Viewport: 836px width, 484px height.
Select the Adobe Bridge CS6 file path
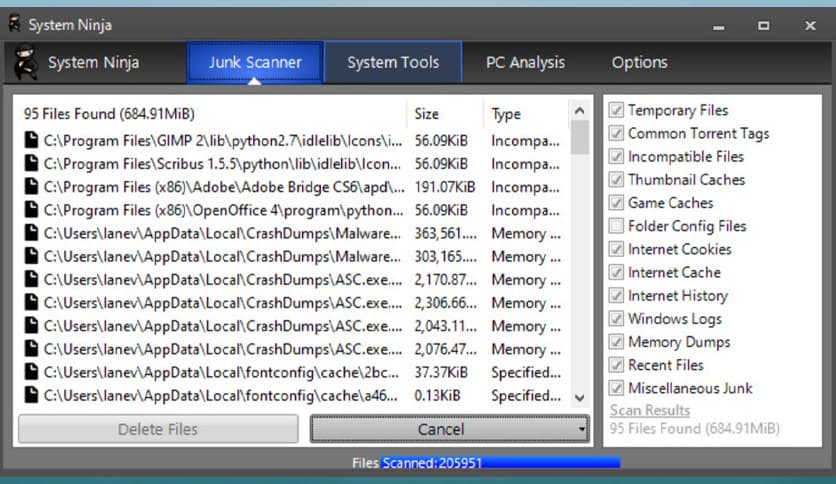point(224,187)
